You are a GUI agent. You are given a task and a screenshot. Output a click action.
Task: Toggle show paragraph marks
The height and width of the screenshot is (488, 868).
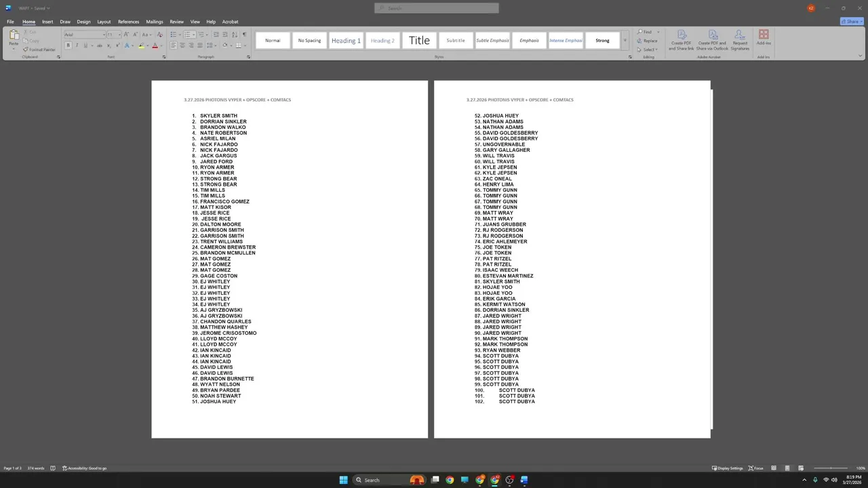click(244, 35)
